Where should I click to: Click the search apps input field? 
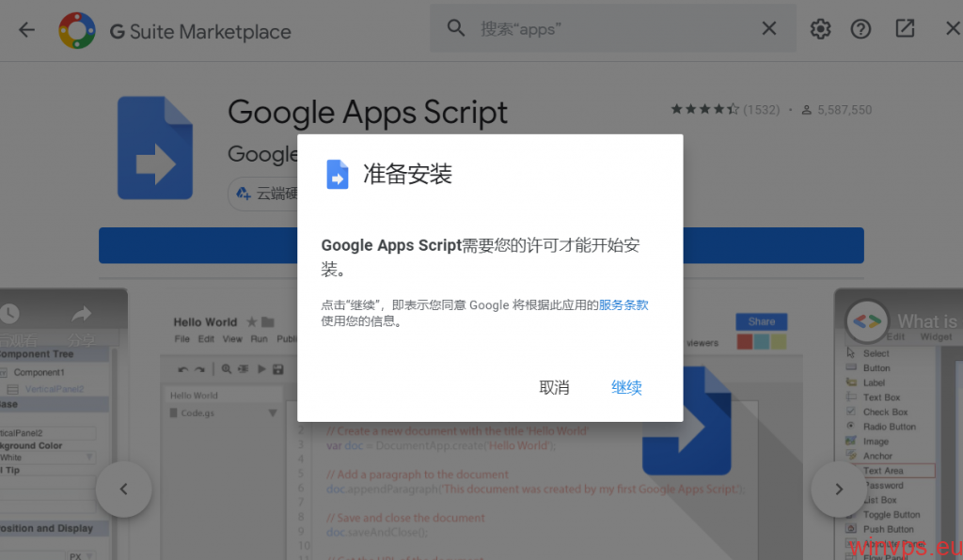pos(611,29)
